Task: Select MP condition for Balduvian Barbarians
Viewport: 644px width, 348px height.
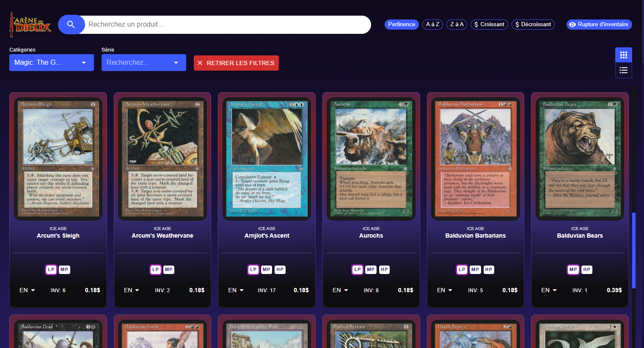Action: click(x=475, y=270)
